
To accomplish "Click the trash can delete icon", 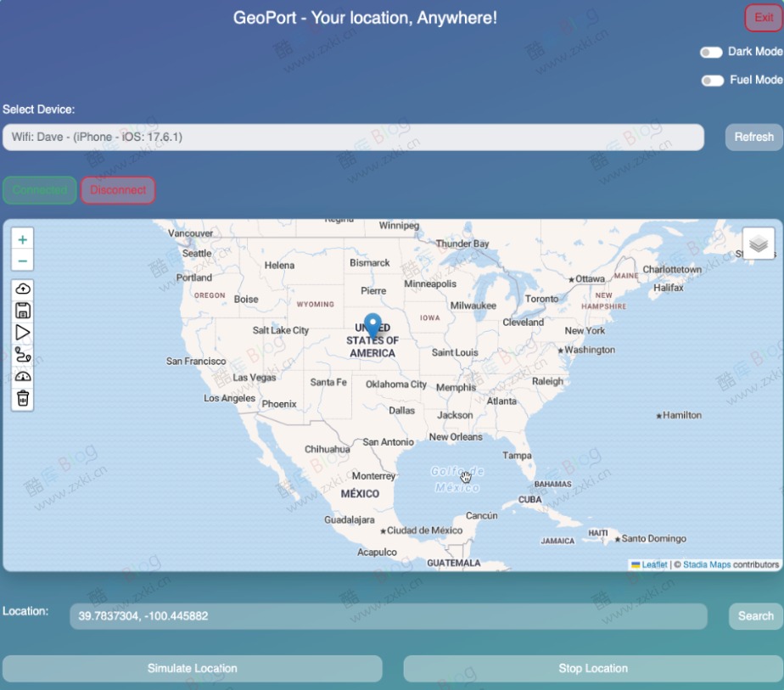I will pos(23,398).
